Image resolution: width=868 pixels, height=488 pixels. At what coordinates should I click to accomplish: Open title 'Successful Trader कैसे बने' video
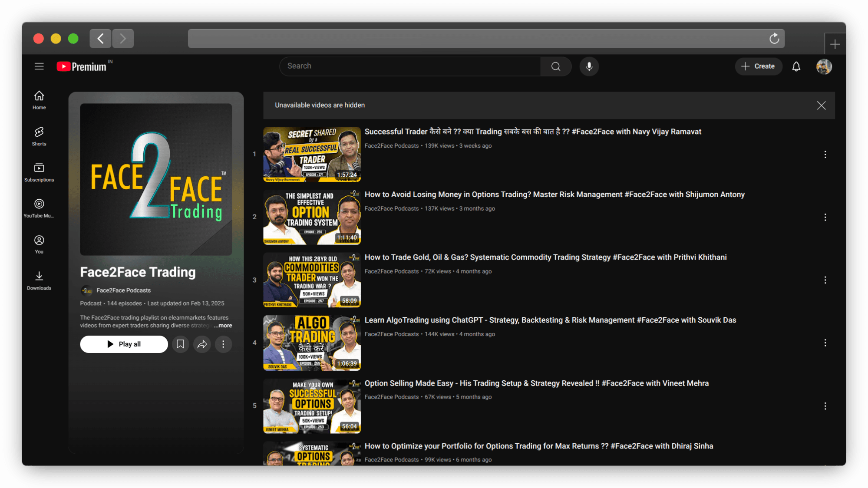click(533, 132)
